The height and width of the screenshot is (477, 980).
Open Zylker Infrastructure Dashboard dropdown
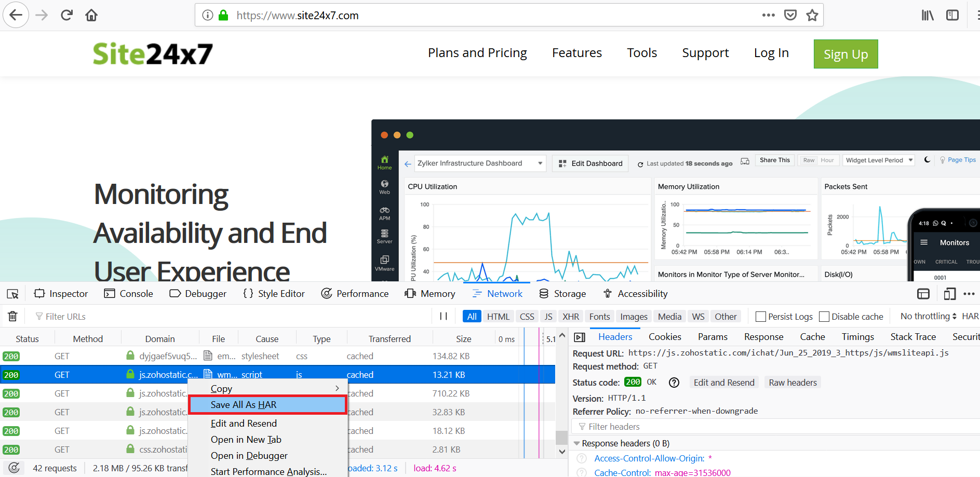480,163
